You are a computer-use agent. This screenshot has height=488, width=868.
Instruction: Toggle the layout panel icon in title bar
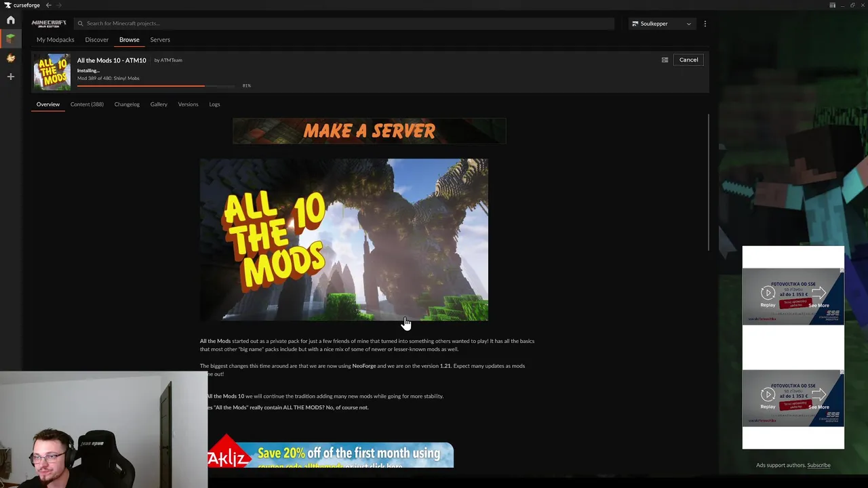pos(832,5)
